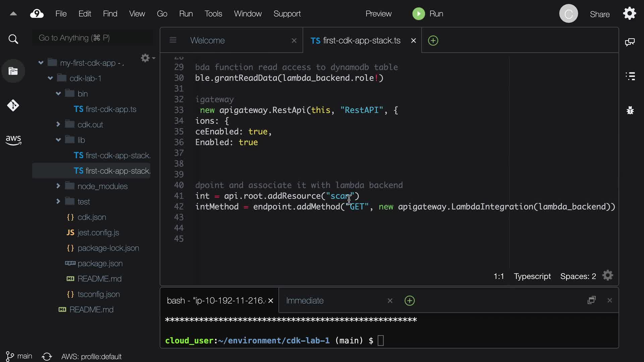Click the green Run button
Viewport: 644px width, 362px height.
(428, 14)
